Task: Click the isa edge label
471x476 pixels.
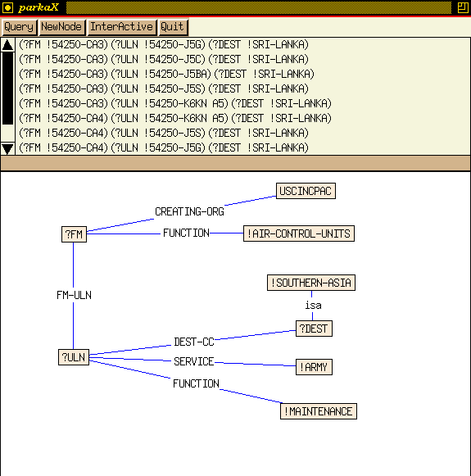Action: pos(313,305)
